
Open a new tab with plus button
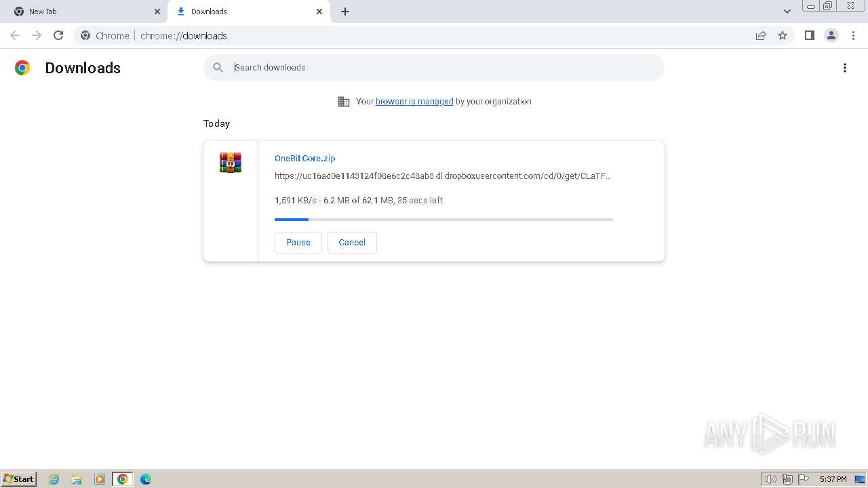click(345, 12)
